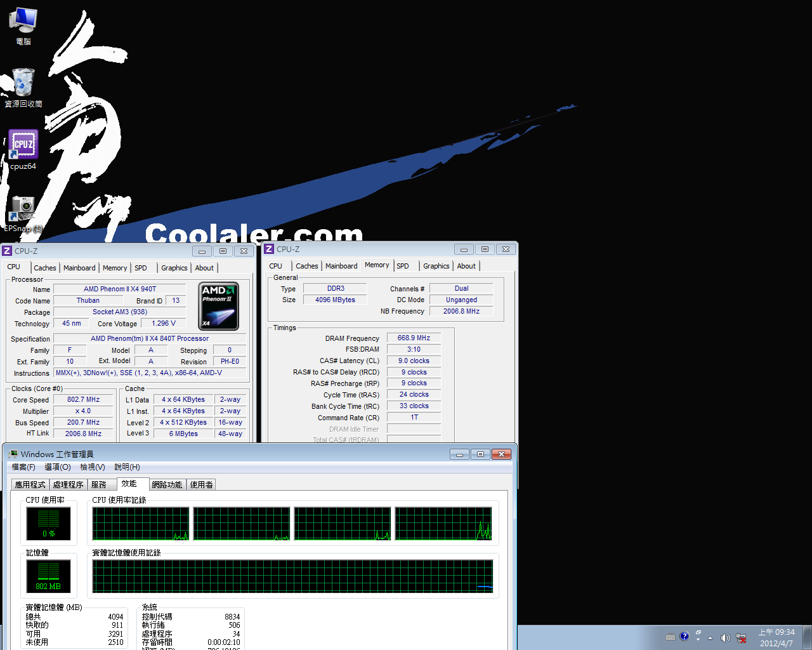
Task: Open Memory tab in left CPU-Z window
Action: coord(115,268)
